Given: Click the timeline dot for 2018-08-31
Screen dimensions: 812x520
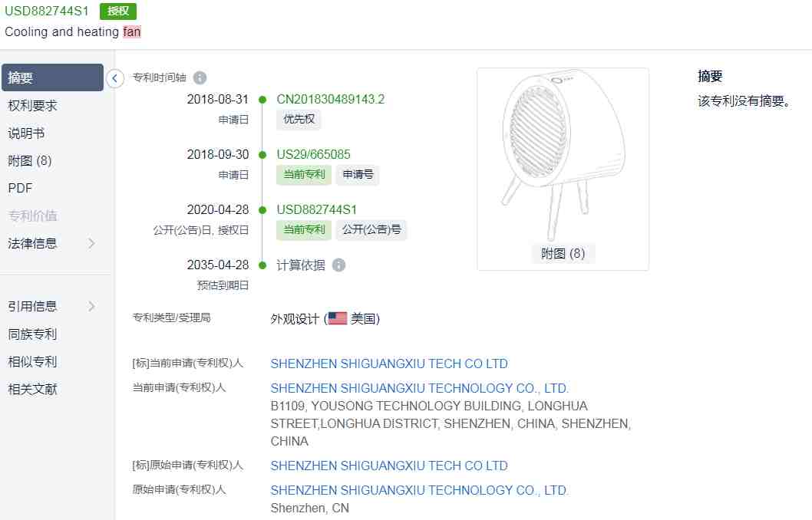Looking at the screenshot, I should (x=262, y=100).
